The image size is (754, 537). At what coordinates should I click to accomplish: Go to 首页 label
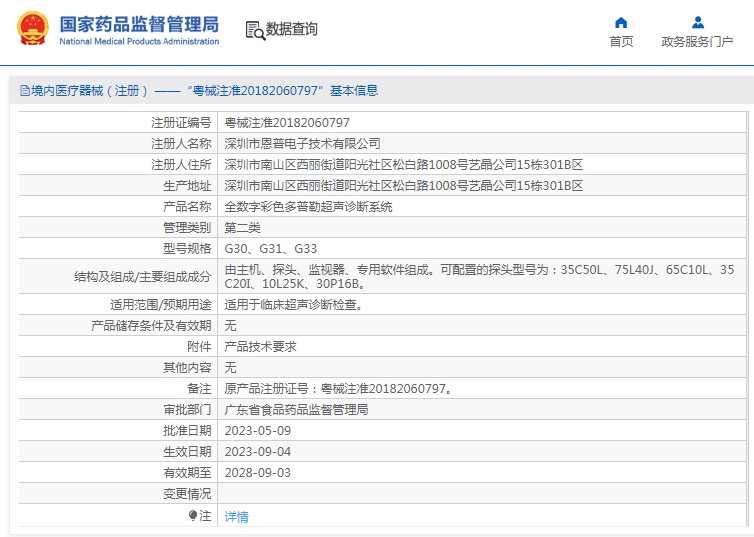coord(621,42)
